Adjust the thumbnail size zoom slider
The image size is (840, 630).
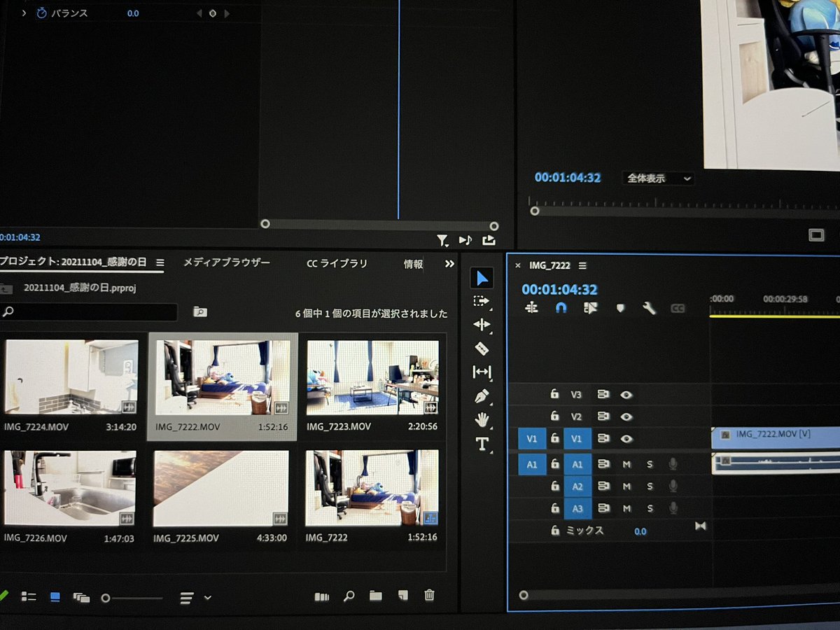pos(106,598)
